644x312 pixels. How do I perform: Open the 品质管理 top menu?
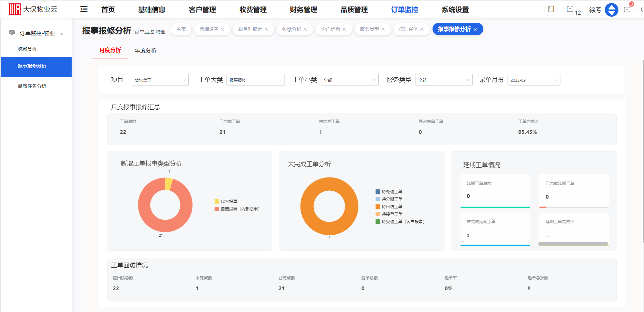pyautogui.click(x=354, y=10)
